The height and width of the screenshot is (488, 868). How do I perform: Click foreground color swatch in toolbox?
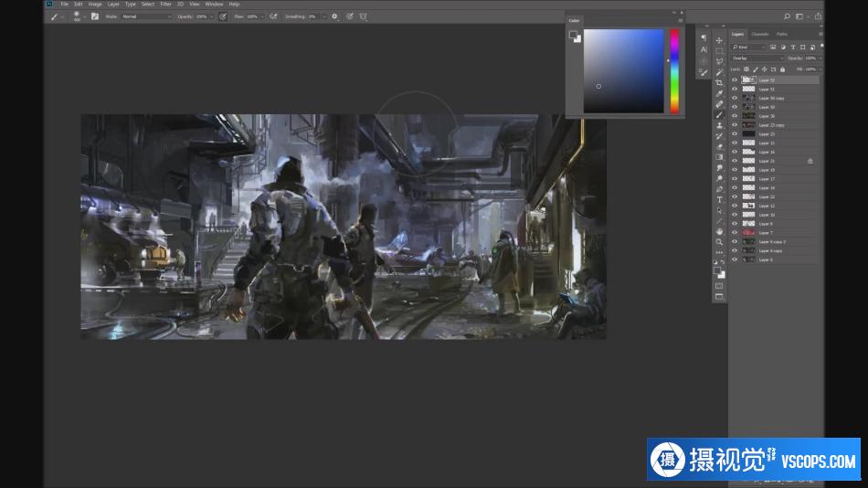(717, 271)
